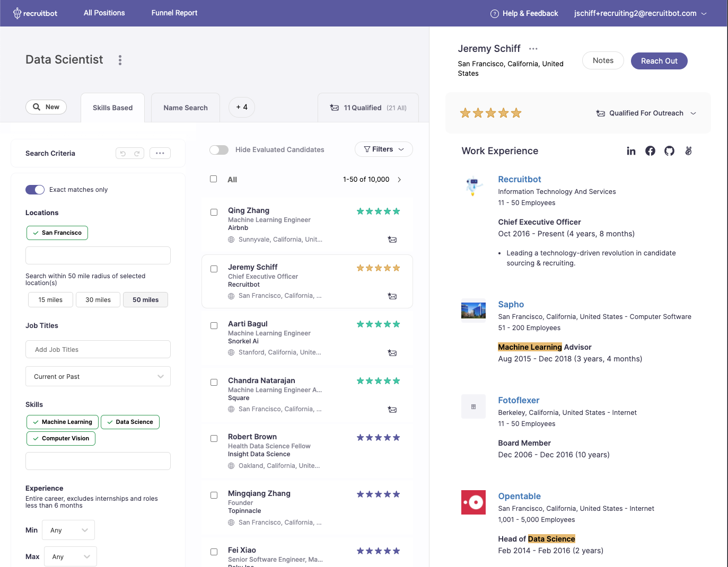Click the Facebook icon under Work Experience
The height and width of the screenshot is (567, 728).
click(x=650, y=151)
